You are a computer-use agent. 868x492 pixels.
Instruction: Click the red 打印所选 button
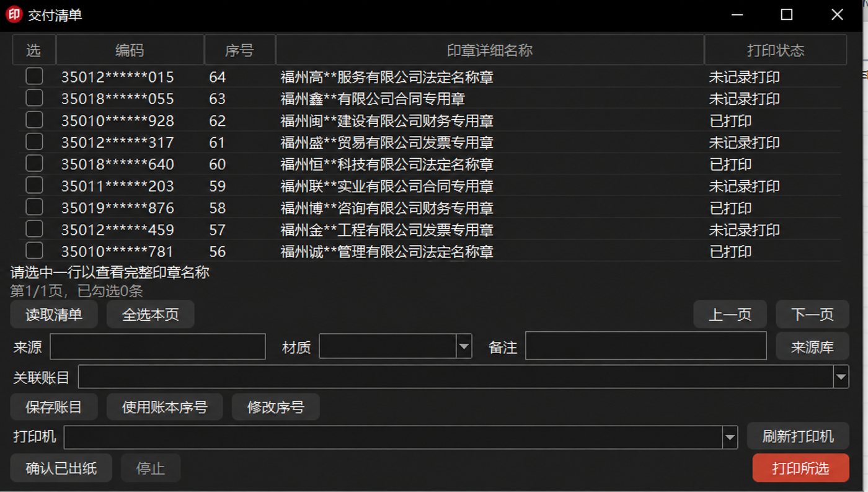pyautogui.click(x=800, y=468)
